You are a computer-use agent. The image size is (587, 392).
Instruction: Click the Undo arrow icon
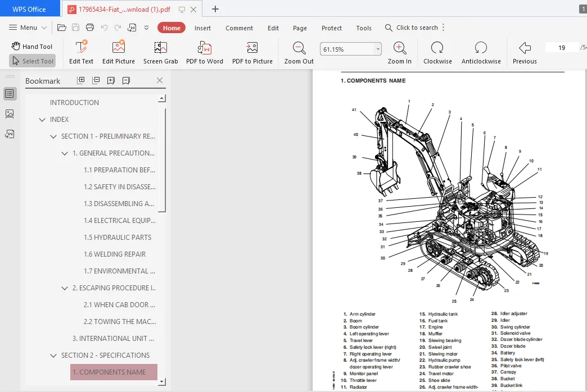pos(104,28)
